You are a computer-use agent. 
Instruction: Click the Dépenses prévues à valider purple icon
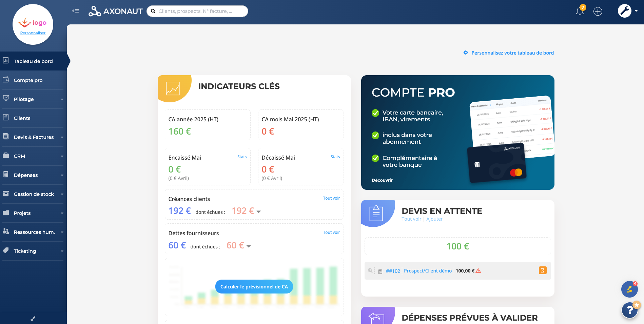376,318
